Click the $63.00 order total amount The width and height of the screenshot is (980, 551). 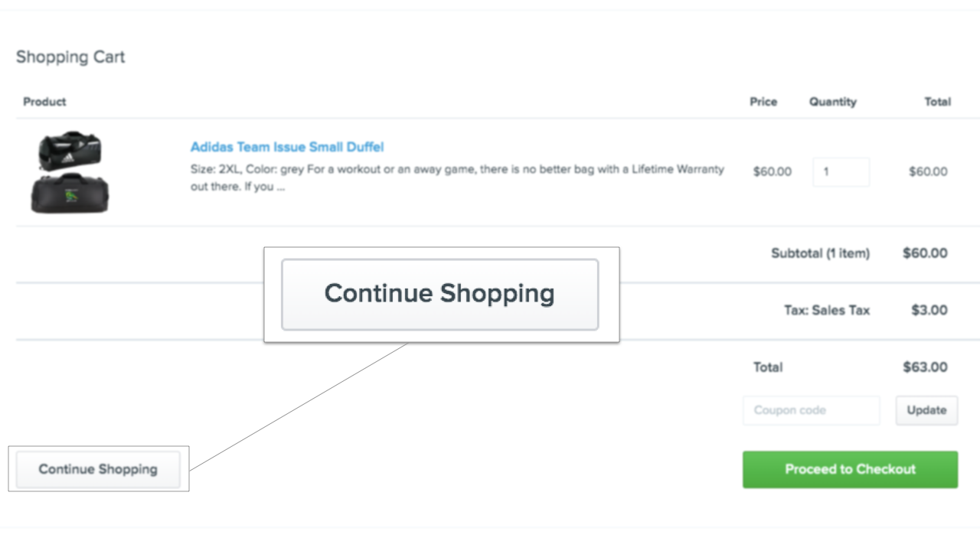pyautogui.click(x=925, y=367)
